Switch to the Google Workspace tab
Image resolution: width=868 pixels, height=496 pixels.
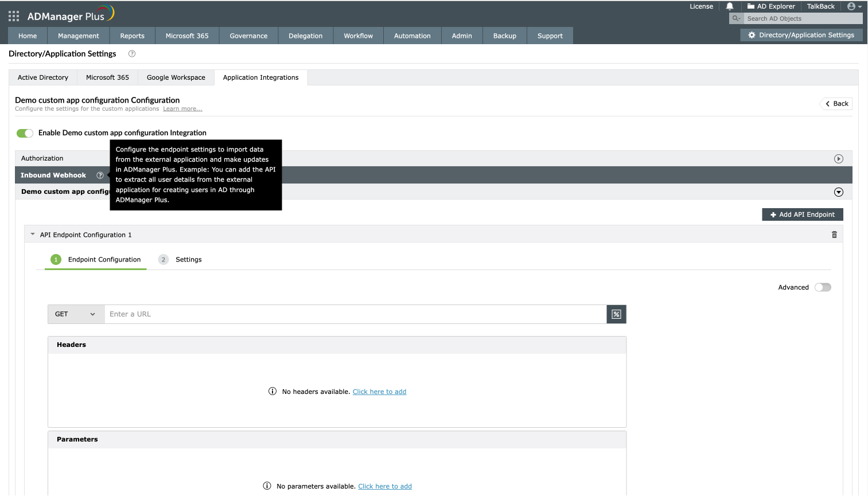click(176, 77)
